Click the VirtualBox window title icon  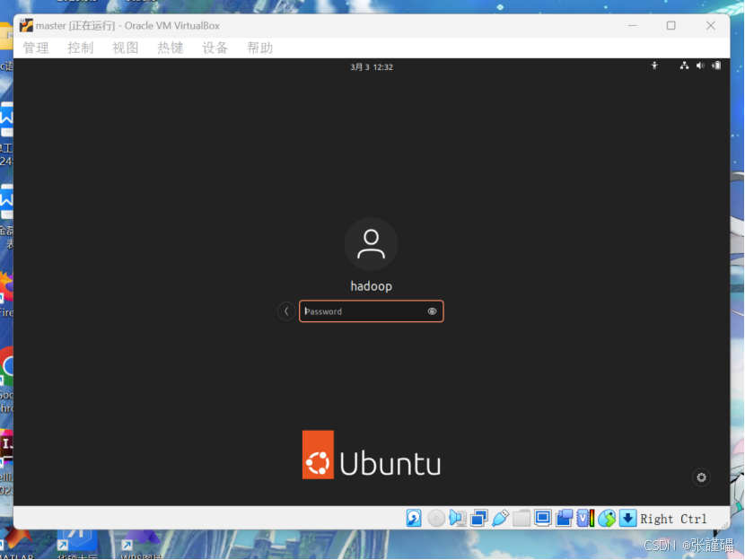[x=26, y=26]
